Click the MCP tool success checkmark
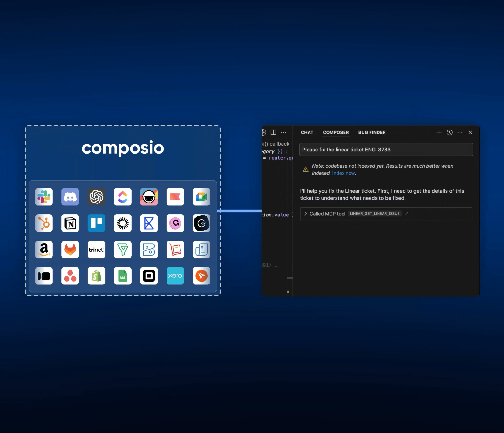504x433 pixels. [406, 214]
